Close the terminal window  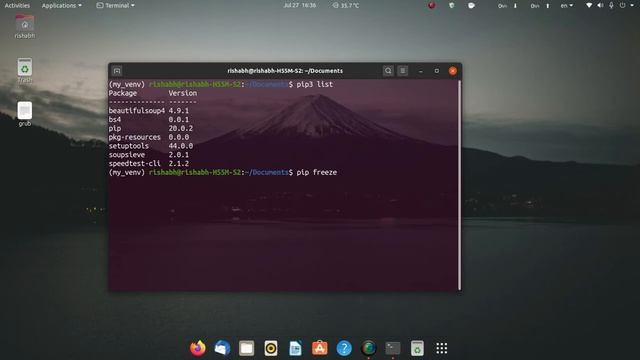tap(453, 71)
